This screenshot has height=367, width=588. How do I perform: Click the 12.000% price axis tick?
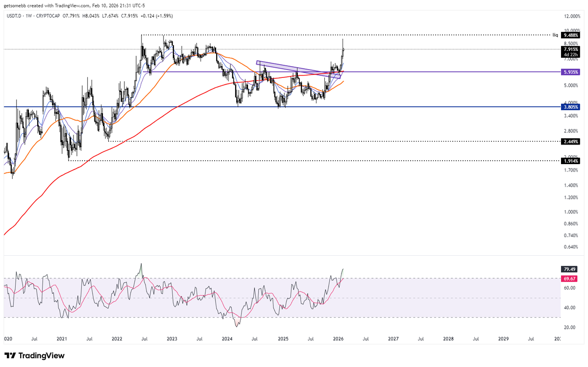coord(572,15)
